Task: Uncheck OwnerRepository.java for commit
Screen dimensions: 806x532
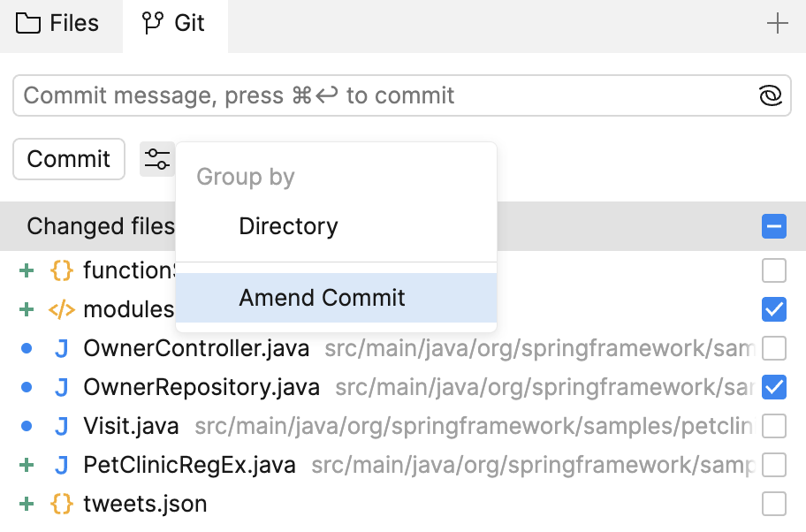Action: coord(774,386)
